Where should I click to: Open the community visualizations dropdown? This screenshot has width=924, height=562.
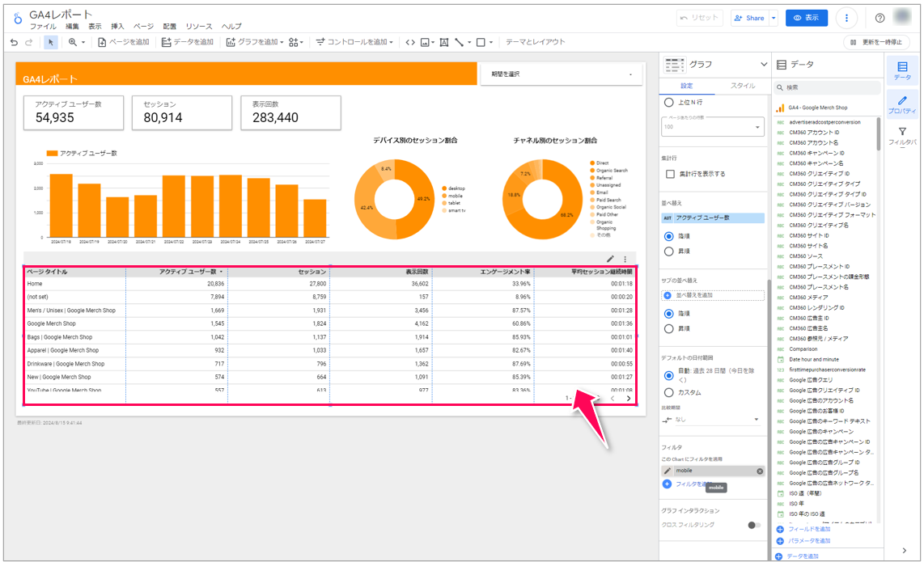[296, 42]
